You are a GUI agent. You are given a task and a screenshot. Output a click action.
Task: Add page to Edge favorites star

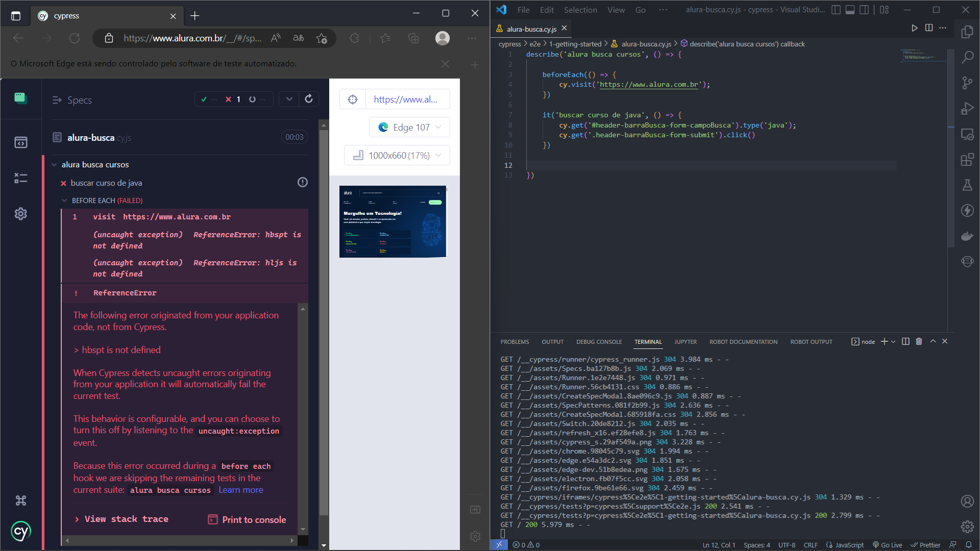click(x=322, y=38)
